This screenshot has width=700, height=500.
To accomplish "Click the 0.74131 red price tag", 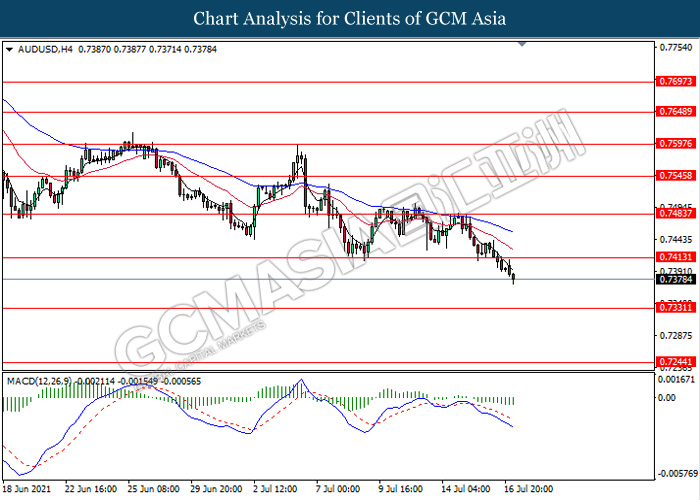I will pyautogui.click(x=675, y=257).
